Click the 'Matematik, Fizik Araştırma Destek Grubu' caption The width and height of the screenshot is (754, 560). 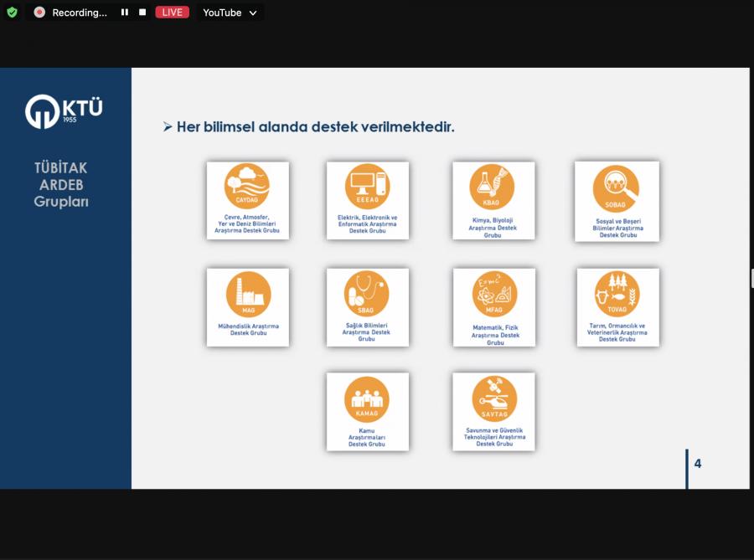(495, 335)
